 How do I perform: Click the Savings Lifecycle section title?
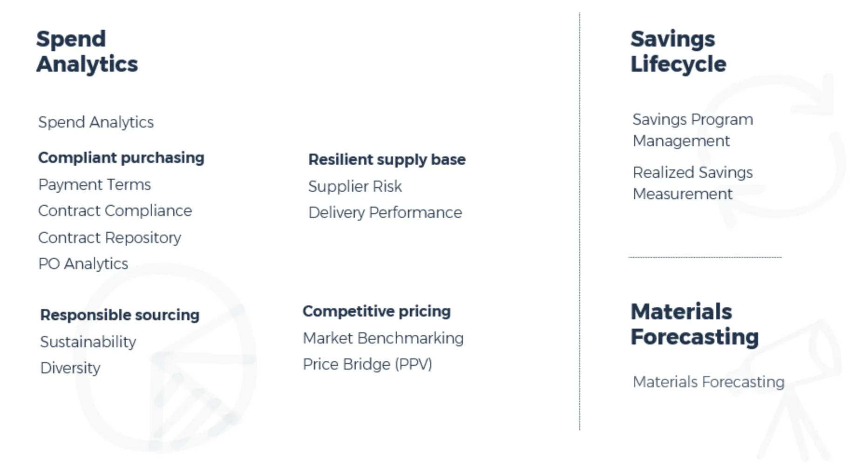(x=678, y=52)
